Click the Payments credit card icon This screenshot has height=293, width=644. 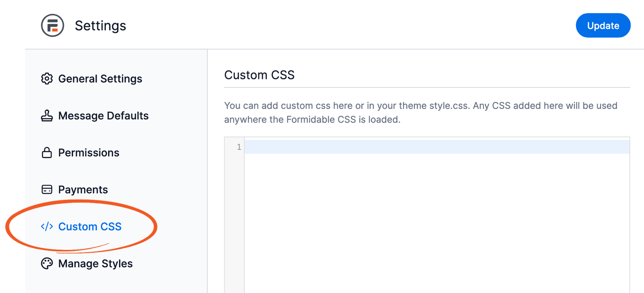47,190
